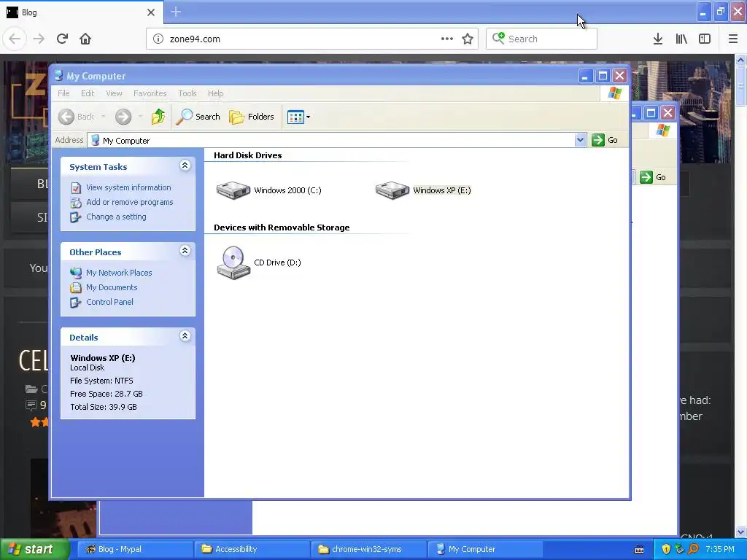
Task: Click Change a setting link
Action: coord(116,217)
